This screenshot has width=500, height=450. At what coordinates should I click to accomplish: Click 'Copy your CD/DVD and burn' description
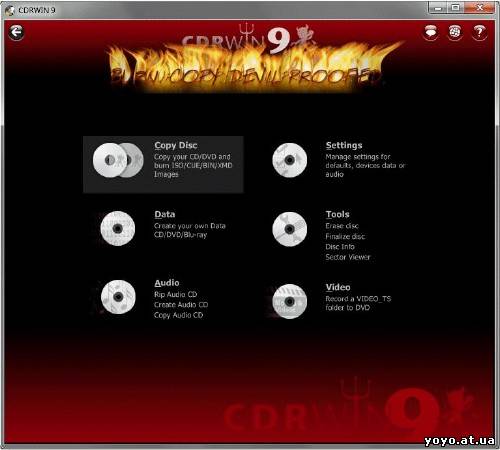193,165
